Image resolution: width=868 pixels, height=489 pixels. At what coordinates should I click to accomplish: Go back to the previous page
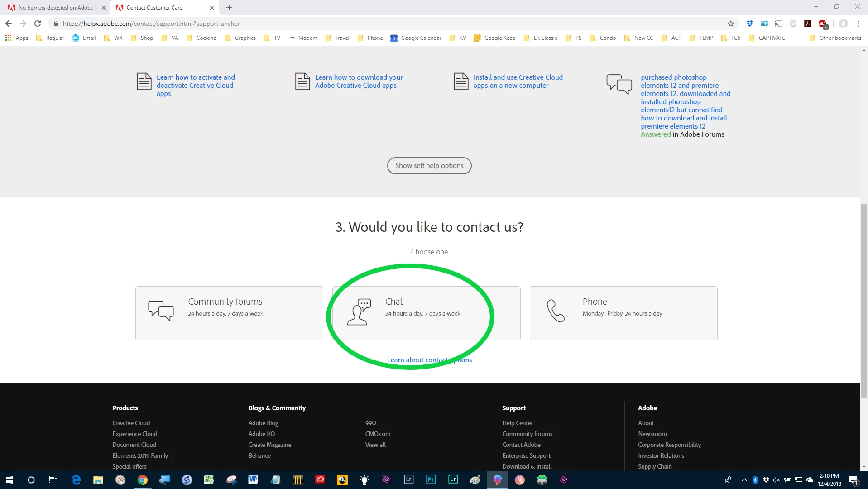point(9,24)
